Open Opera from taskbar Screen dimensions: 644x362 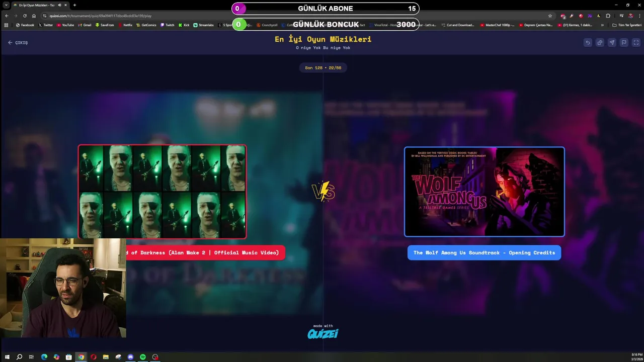[x=93, y=357]
